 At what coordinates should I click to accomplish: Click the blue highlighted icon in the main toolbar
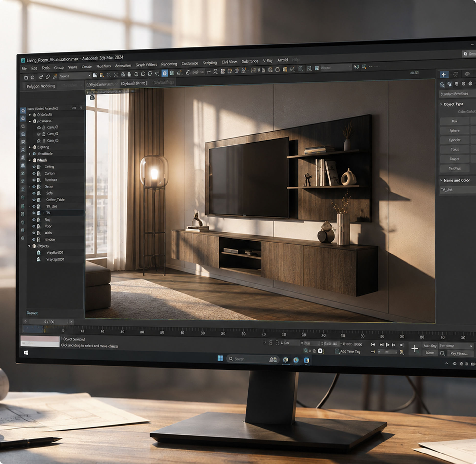pos(165,73)
